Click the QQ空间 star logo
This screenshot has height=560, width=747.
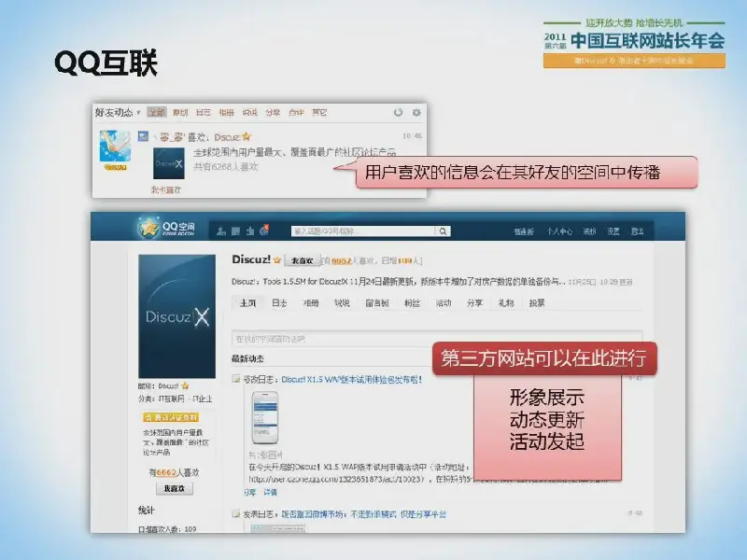tap(148, 228)
